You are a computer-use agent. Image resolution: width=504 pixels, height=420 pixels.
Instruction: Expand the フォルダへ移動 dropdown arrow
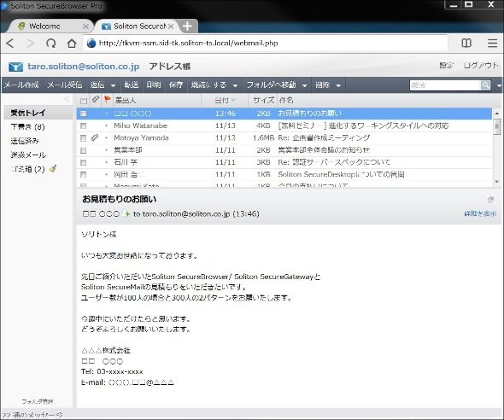[304, 85]
